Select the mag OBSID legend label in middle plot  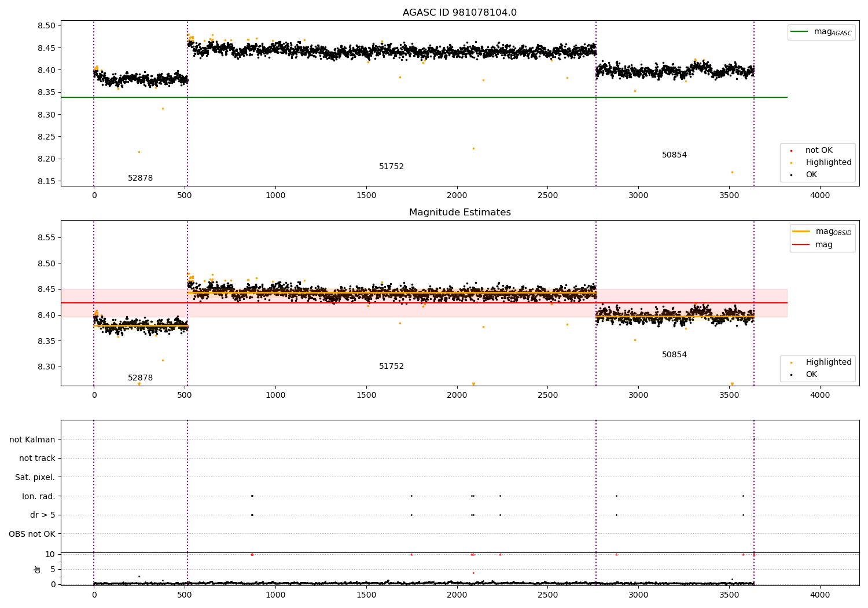coord(833,232)
